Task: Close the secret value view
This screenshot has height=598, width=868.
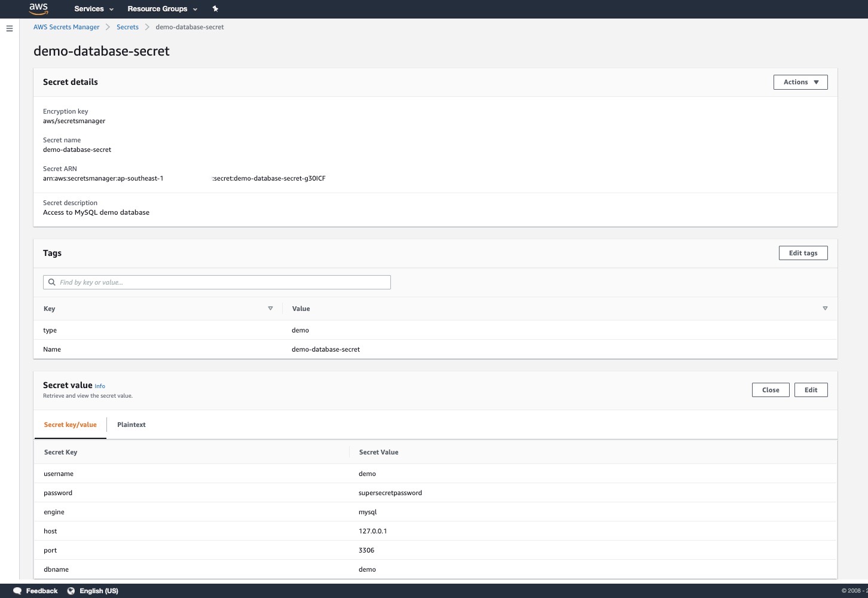Action: 771,390
